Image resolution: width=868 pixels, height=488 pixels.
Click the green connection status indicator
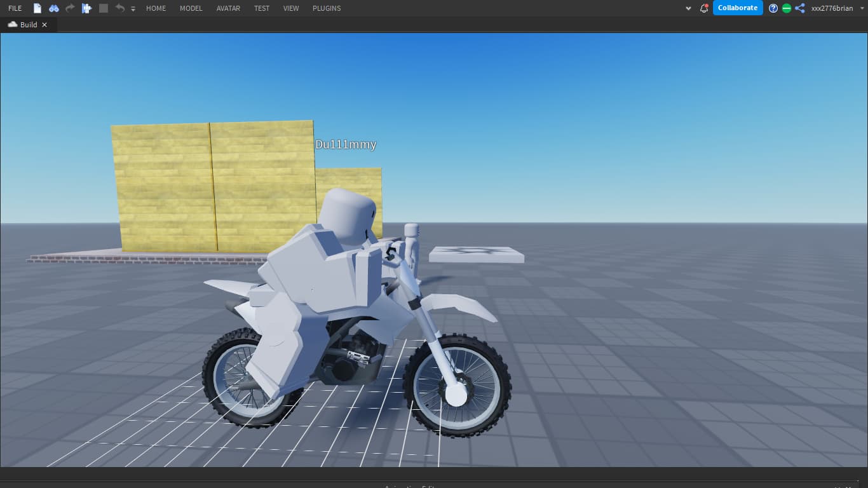coord(787,8)
